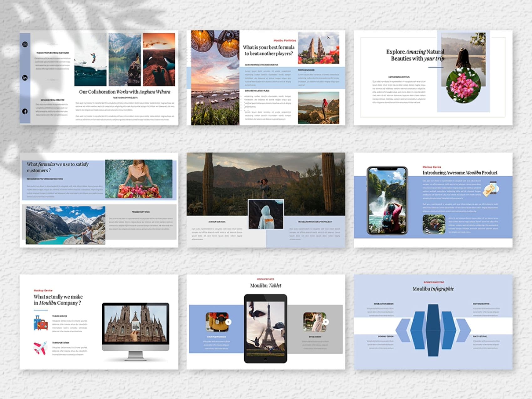
Task: Click the sunset canyon photo on first slide
Action: [159, 60]
